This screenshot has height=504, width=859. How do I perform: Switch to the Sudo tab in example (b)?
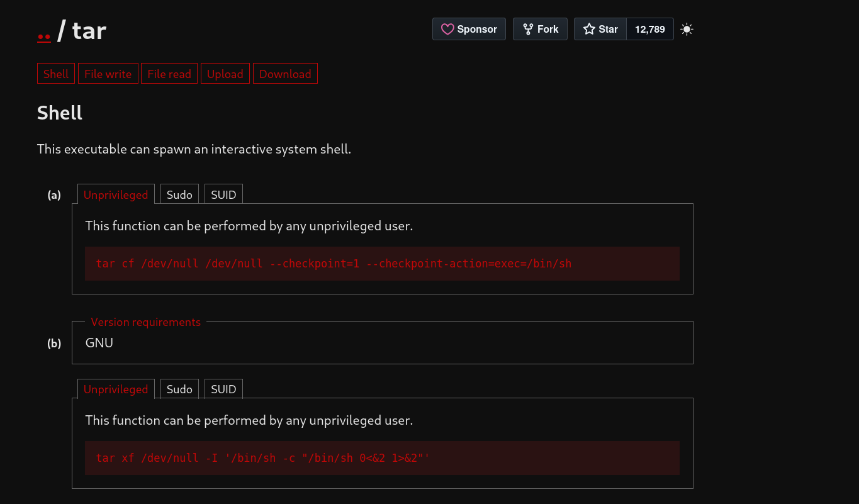[179, 389]
